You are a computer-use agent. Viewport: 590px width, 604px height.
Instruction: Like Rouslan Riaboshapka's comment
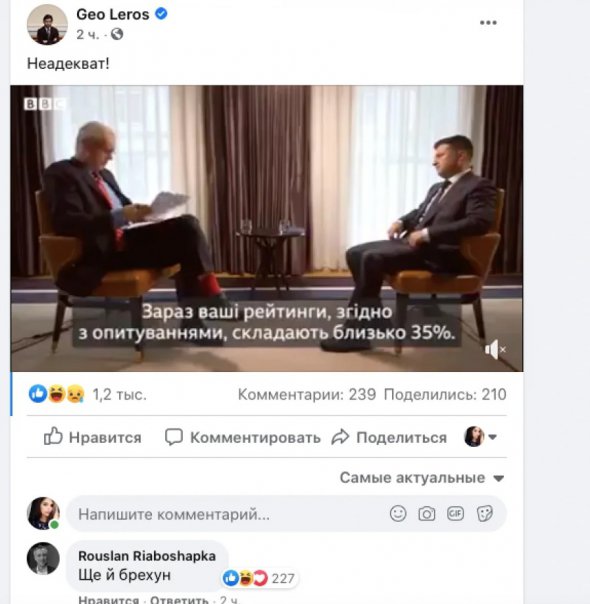pos(108,599)
